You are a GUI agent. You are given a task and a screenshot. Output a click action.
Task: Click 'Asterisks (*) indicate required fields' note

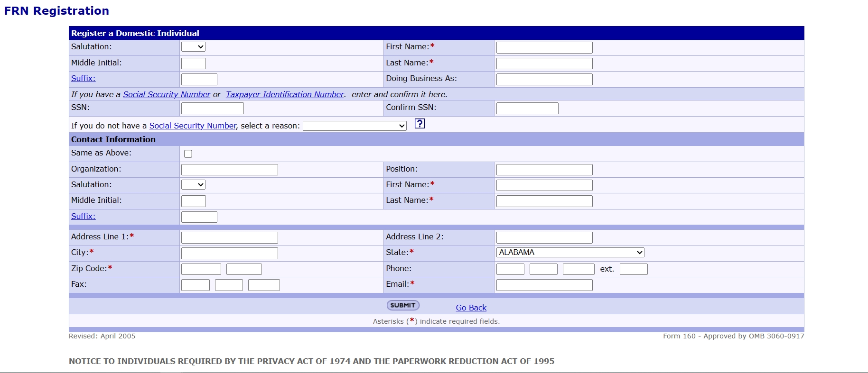tap(437, 321)
